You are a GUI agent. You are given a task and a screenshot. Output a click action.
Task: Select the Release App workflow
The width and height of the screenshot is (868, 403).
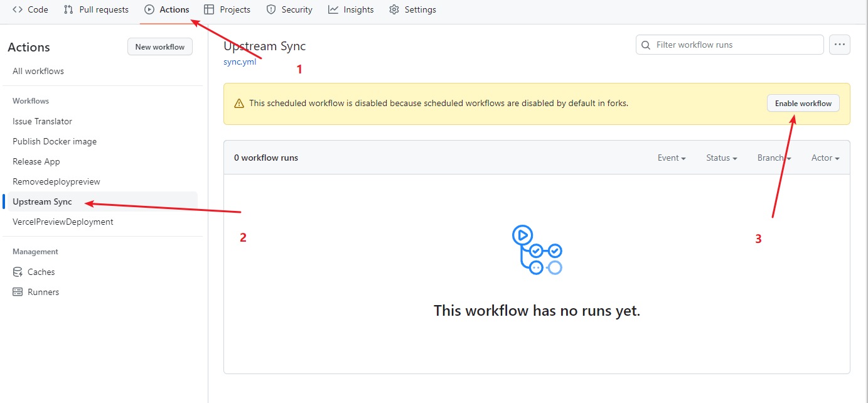point(36,161)
